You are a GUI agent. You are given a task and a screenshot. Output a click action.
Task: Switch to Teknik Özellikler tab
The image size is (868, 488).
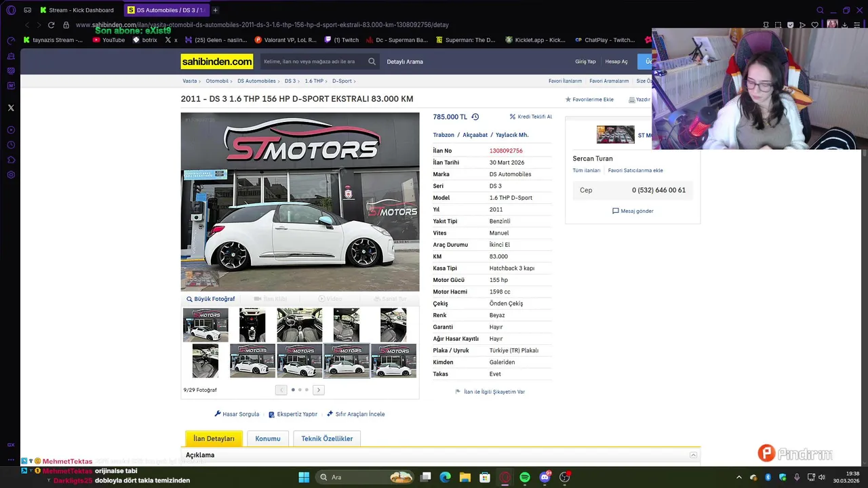tap(327, 439)
